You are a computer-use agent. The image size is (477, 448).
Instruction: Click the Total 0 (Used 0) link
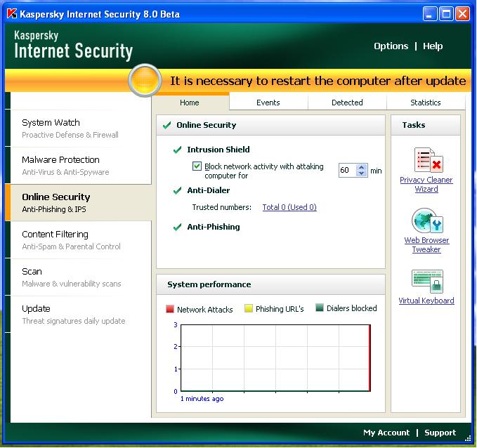tap(289, 207)
